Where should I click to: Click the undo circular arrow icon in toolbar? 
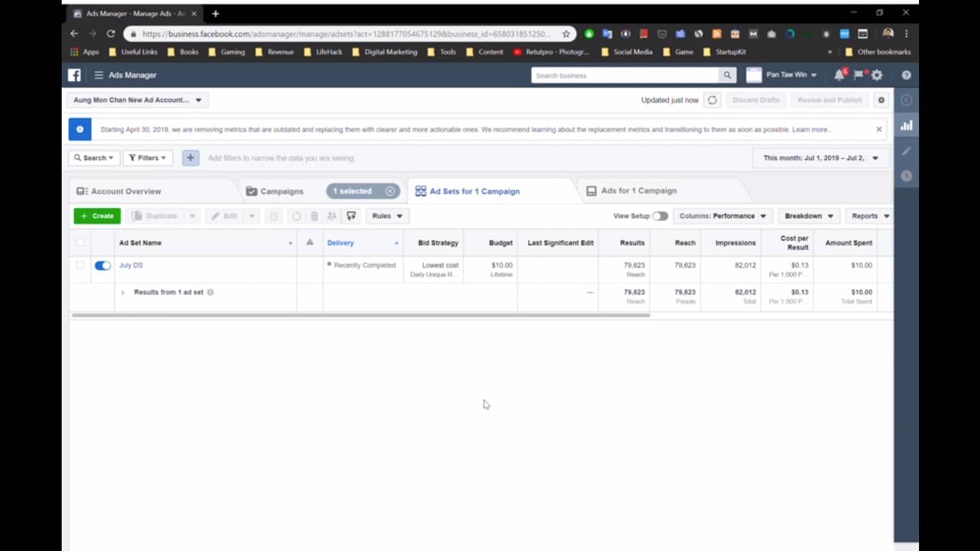[x=296, y=216]
